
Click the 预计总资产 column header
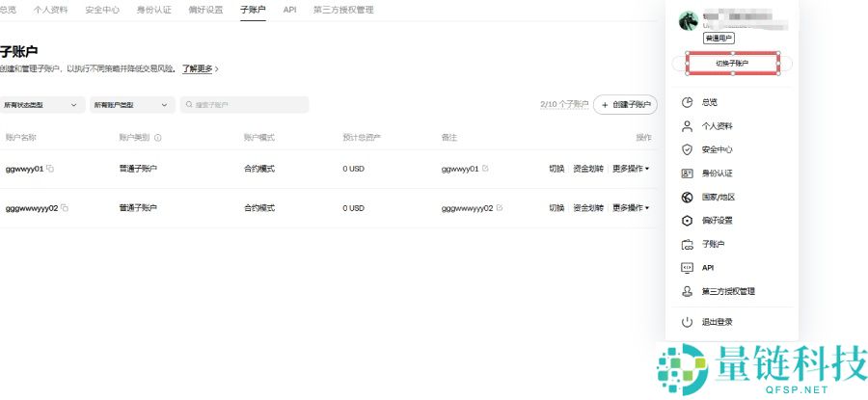[362, 138]
